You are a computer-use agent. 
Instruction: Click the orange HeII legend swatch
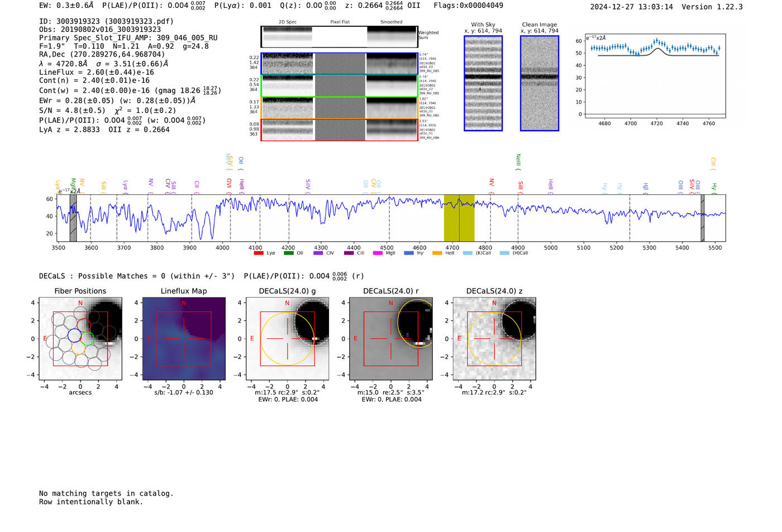(437, 253)
